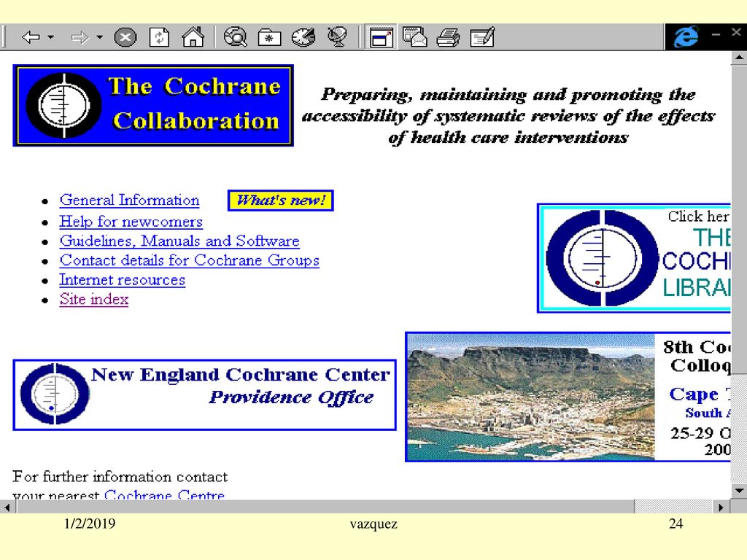Click the vertical scrollbar down arrow
The height and width of the screenshot is (560, 747).
point(739,490)
